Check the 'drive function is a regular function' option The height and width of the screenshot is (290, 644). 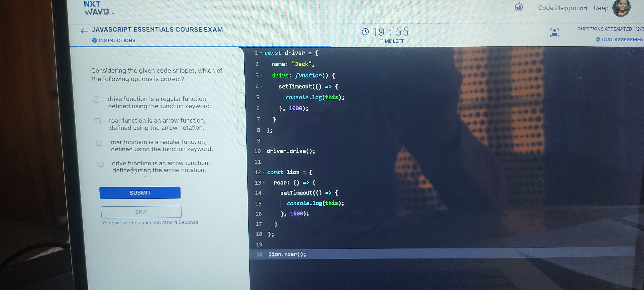(x=96, y=100)
